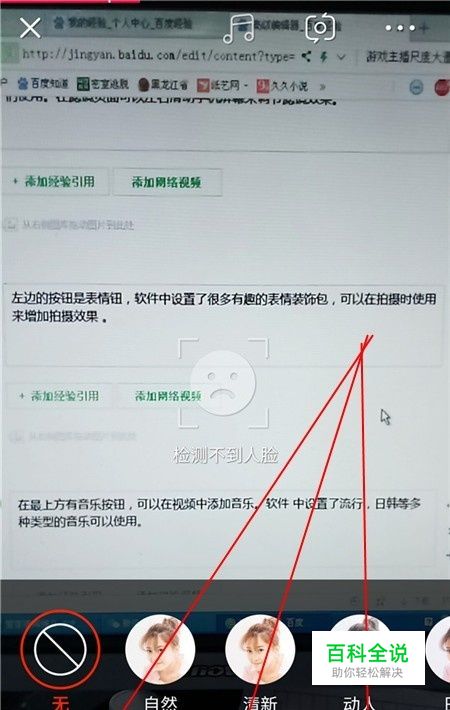Open the music selection note icon

click(239, 29)
